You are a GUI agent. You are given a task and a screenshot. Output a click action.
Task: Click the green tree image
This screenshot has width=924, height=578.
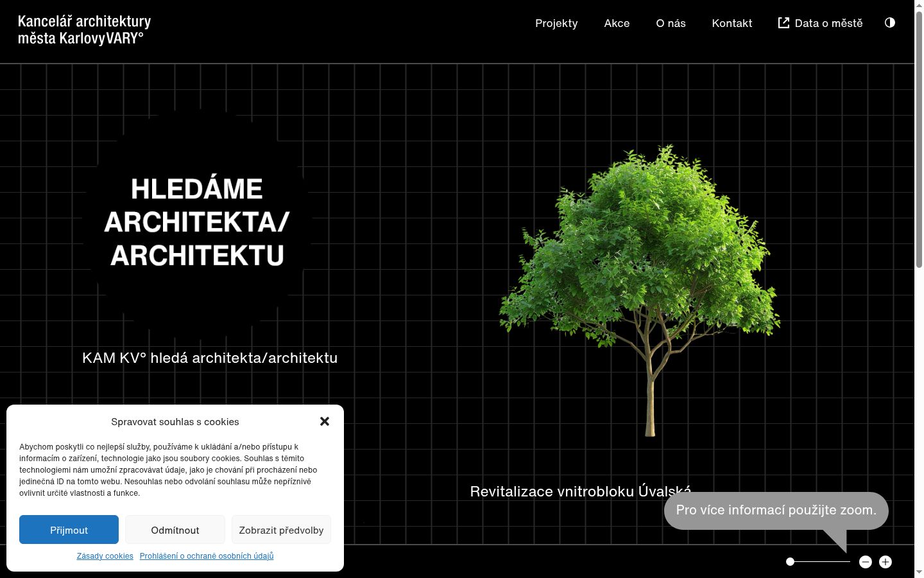click(640, 291)
